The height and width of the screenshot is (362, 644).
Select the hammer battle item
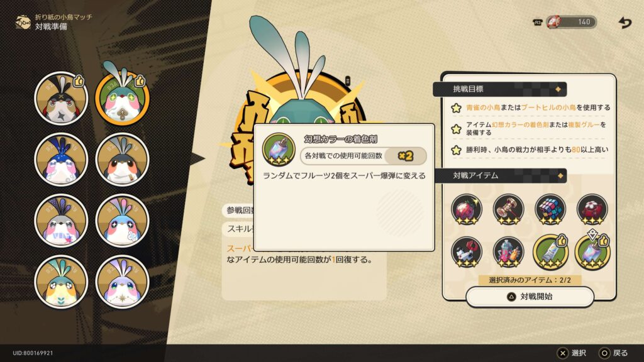508,209
